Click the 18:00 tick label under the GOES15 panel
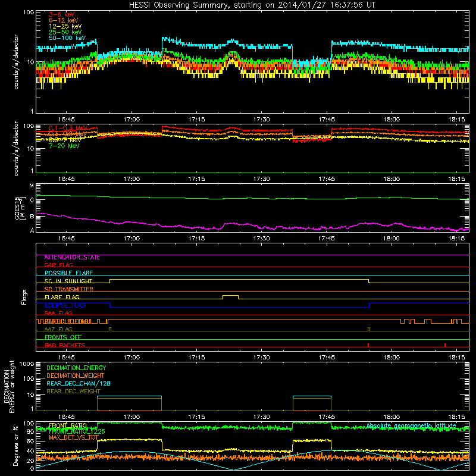This screenshot has width=476, height=476. [392, 239]
